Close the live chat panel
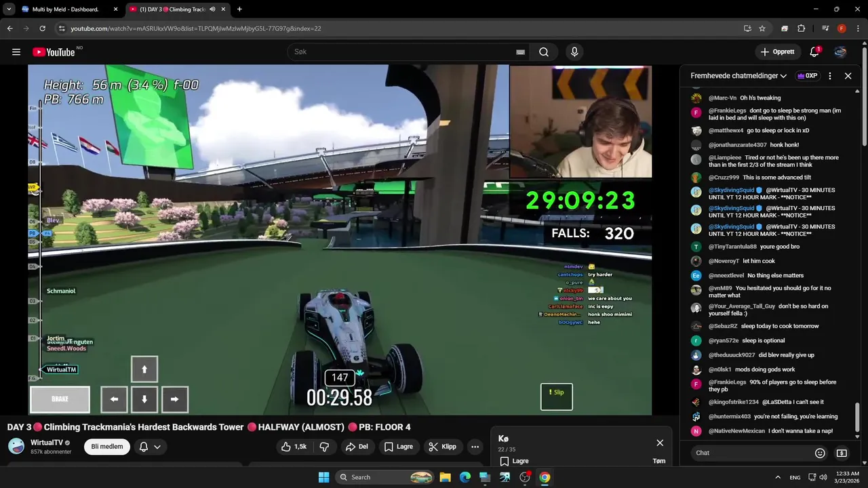This screenshot has height=488, width=868. 848,76
